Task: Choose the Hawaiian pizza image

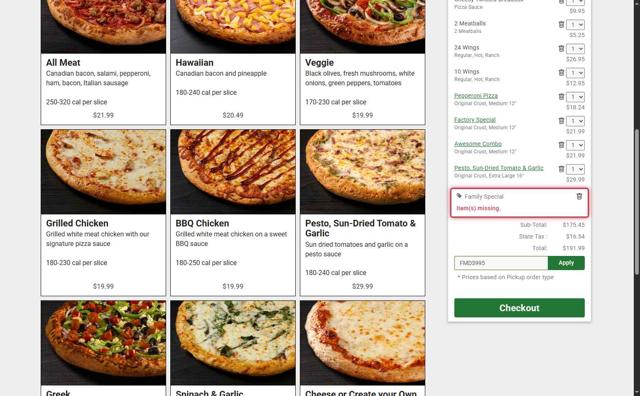Action: click(x=233, y=27)
